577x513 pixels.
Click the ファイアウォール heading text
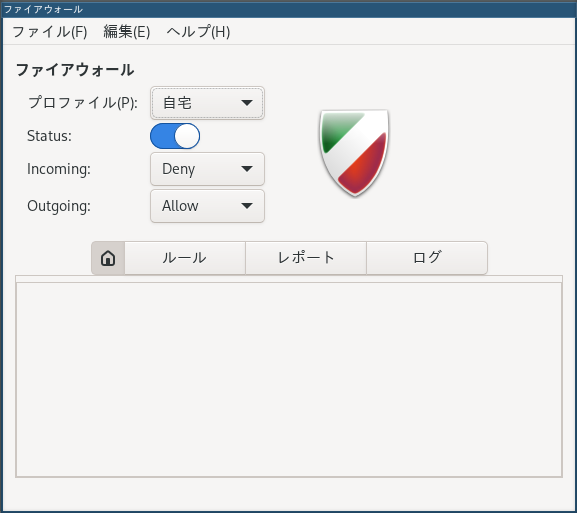point(75,70)
